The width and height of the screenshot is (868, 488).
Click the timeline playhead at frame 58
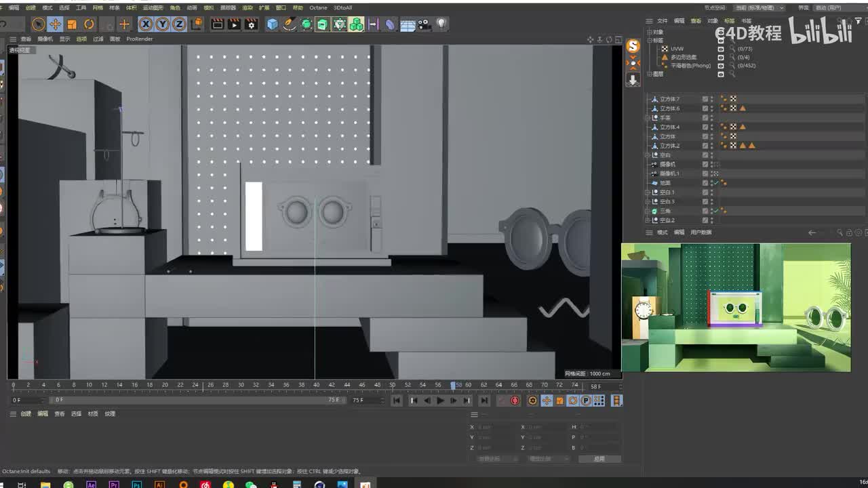point(453,385)
